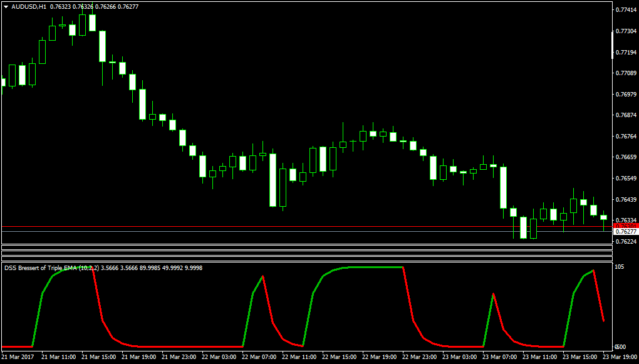Click the 23 Mar 15:00 time label
Image resolution: width=639 pixels, height=364 pixels.
[x=581, y=356]
